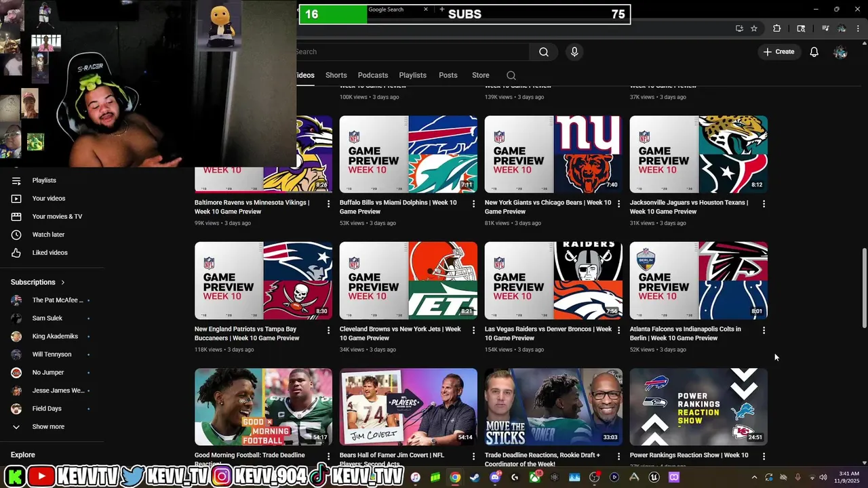Click the install app icon in address bar

coord(739,28)
